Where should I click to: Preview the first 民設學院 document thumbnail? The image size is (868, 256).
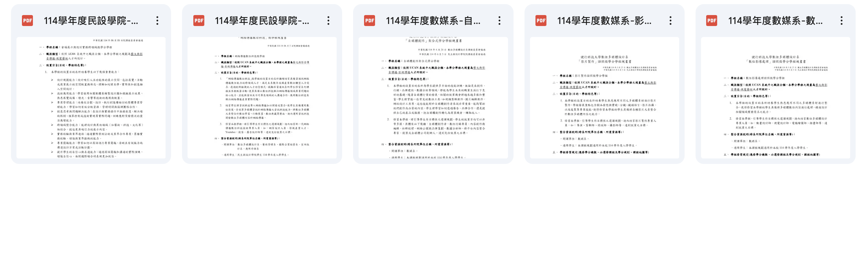pos(91,98)
